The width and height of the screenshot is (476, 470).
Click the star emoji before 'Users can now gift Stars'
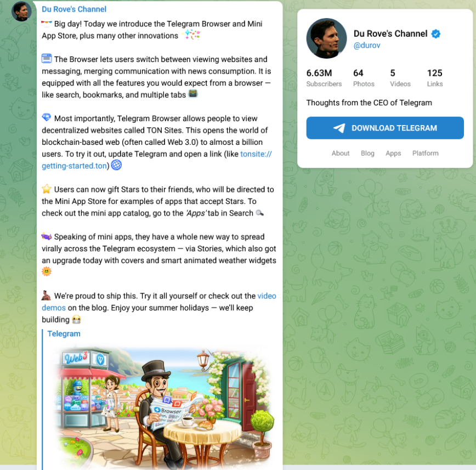click(47, 189)
